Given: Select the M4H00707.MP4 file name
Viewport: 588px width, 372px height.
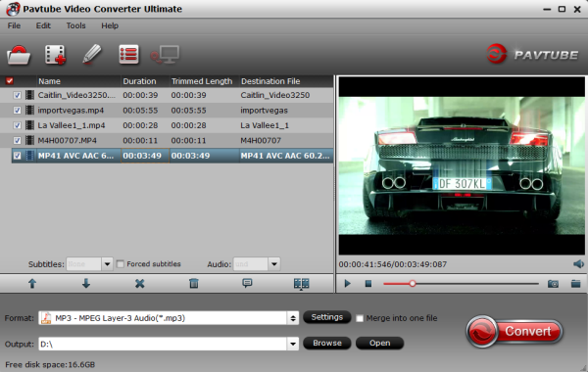Looking at the screenshot, I should (x=67, y=141).
